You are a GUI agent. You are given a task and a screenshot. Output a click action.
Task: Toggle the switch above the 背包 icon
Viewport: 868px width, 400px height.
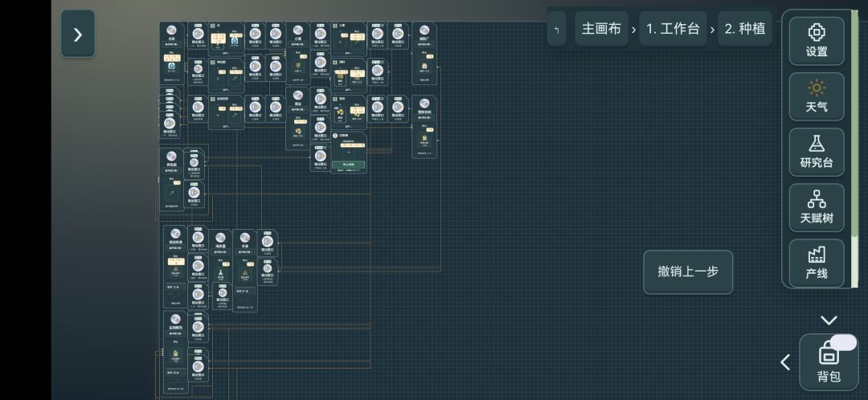click(x=843, y=342)
